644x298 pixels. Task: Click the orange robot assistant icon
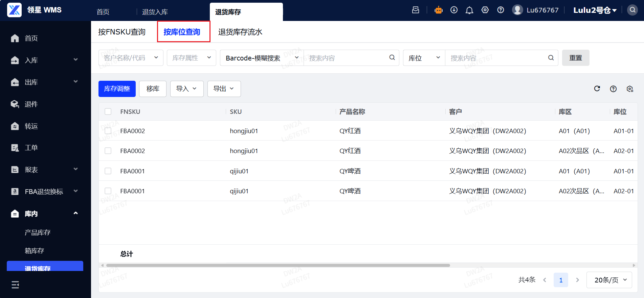439,10
